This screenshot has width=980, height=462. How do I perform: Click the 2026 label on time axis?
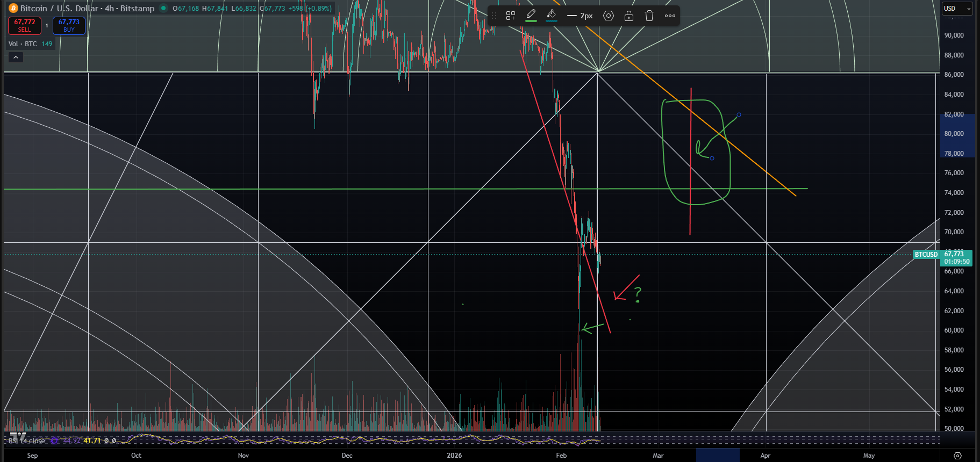[x=454, y=455]
